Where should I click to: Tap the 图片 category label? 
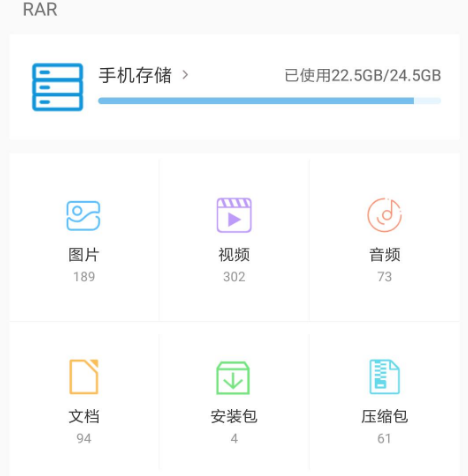84,255
